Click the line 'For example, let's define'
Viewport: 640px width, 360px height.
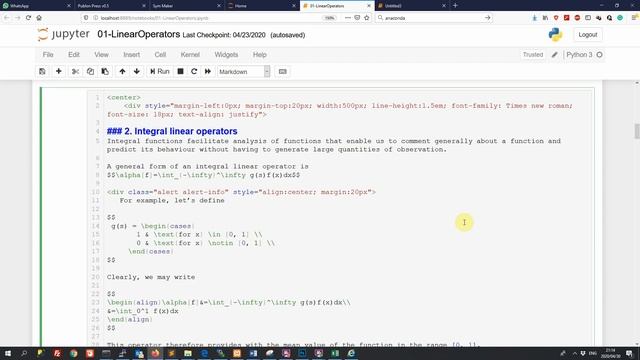point(172,200)
